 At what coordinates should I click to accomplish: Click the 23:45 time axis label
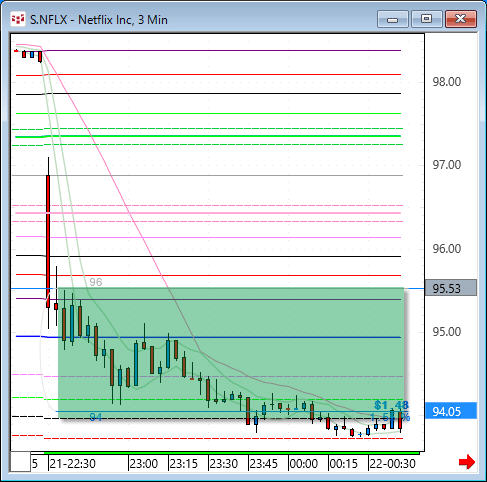pos(264,464)
